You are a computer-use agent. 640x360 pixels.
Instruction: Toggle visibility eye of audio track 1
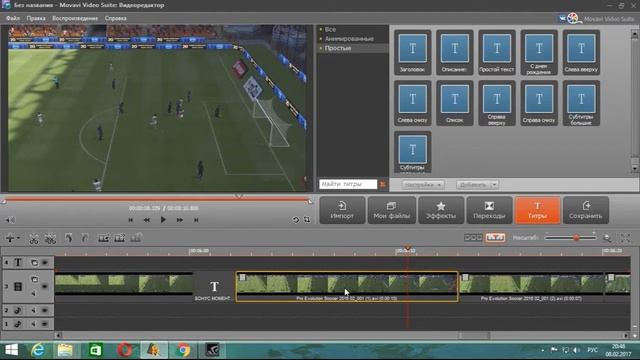coord(45,324)
